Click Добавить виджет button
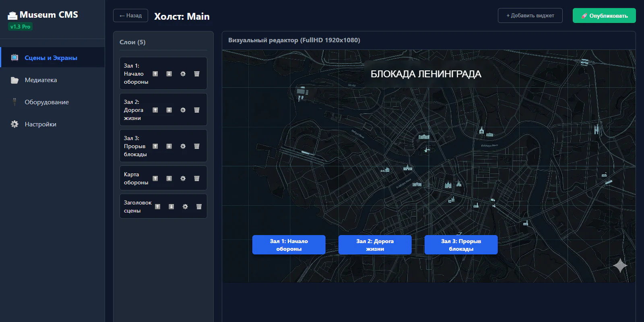This screenshot has width=644, height=322. coord(530,16)
